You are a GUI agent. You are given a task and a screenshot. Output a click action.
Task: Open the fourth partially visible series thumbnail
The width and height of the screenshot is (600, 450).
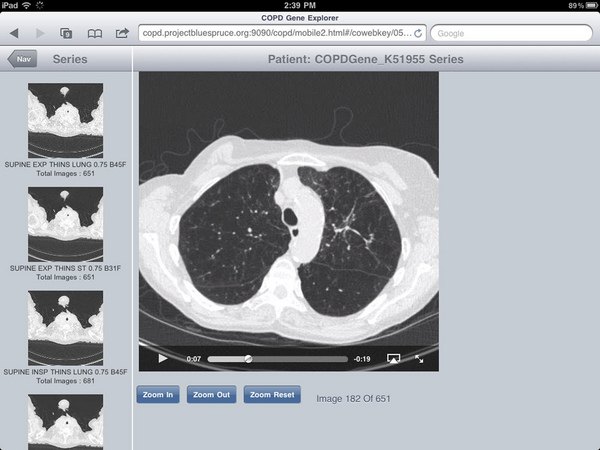[x=65, y=422]
